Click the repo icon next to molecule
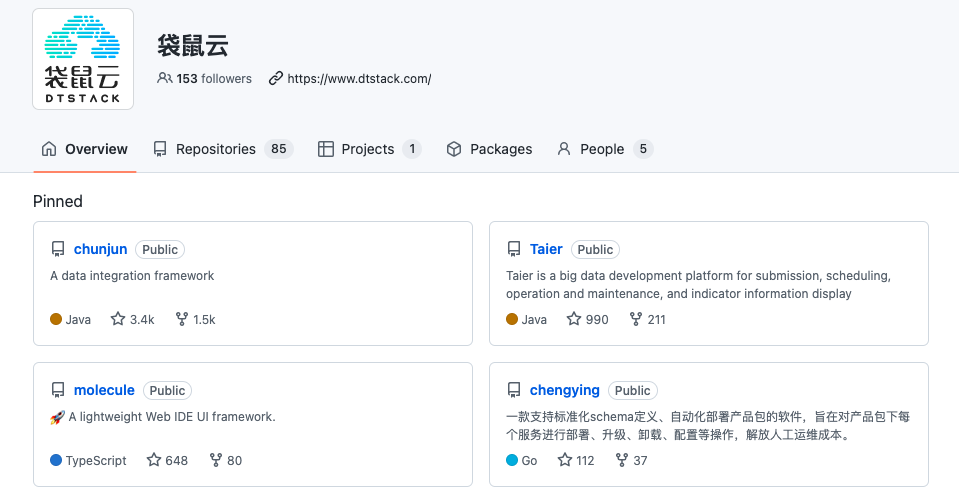The image size is (959, 496). (57, 390)
